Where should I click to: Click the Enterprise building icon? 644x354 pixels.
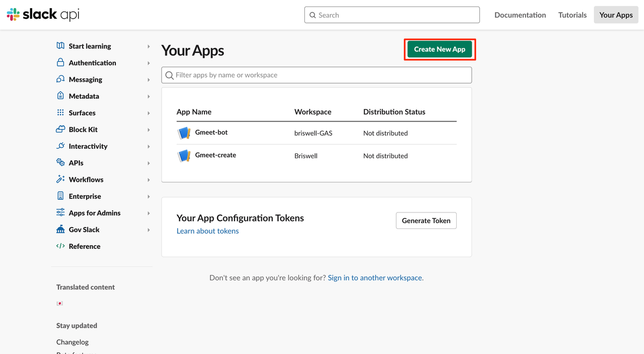click(x=60, y=196)
